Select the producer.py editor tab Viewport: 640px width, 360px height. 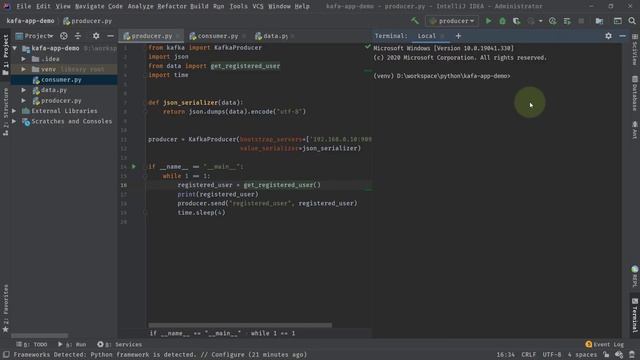[151, 36]
